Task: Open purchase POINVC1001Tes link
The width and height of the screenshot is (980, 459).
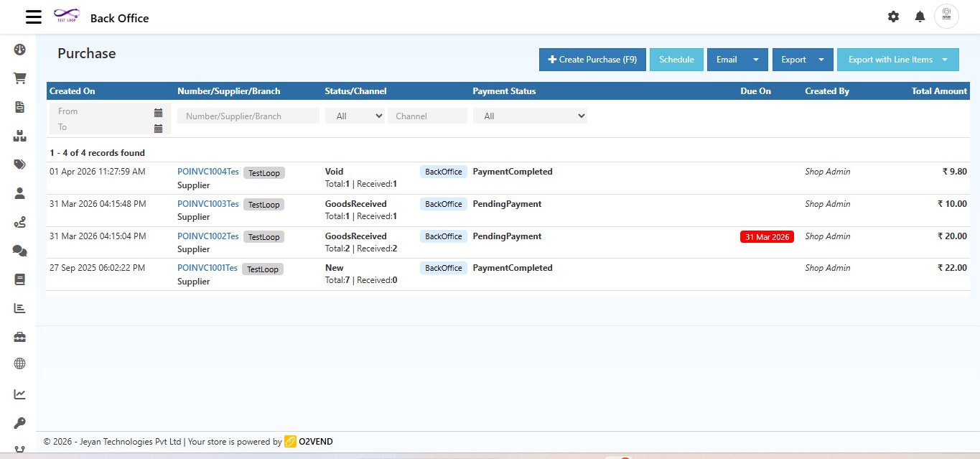Action: (x=208, y=268)
